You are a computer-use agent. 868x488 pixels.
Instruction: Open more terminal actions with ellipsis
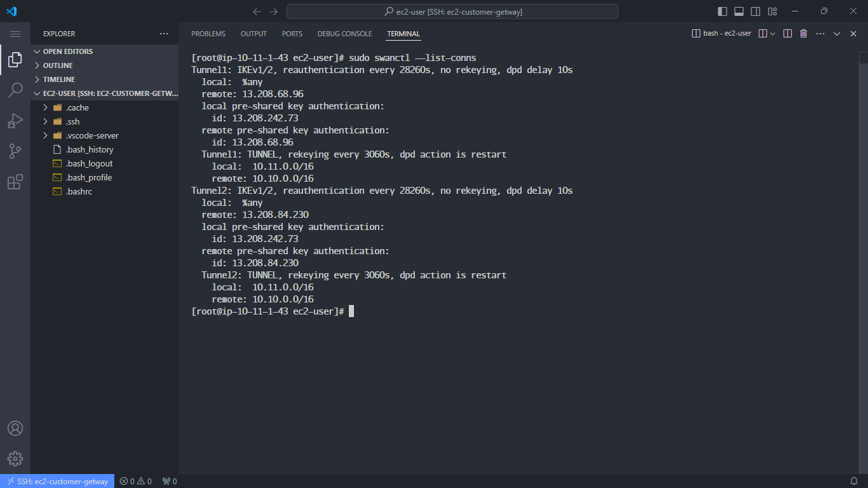pos(819,33)
